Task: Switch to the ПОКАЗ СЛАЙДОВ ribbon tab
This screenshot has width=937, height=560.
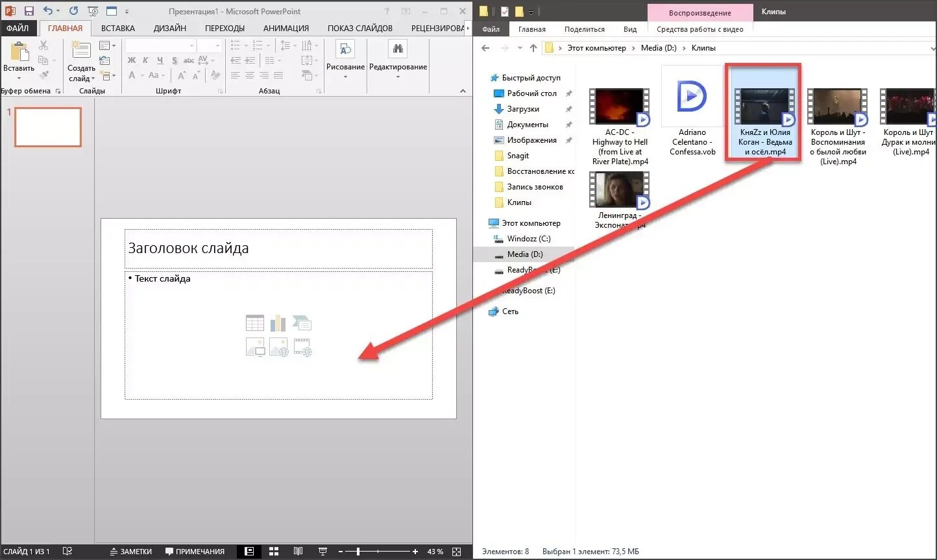Action: click(x=360, y=28)
